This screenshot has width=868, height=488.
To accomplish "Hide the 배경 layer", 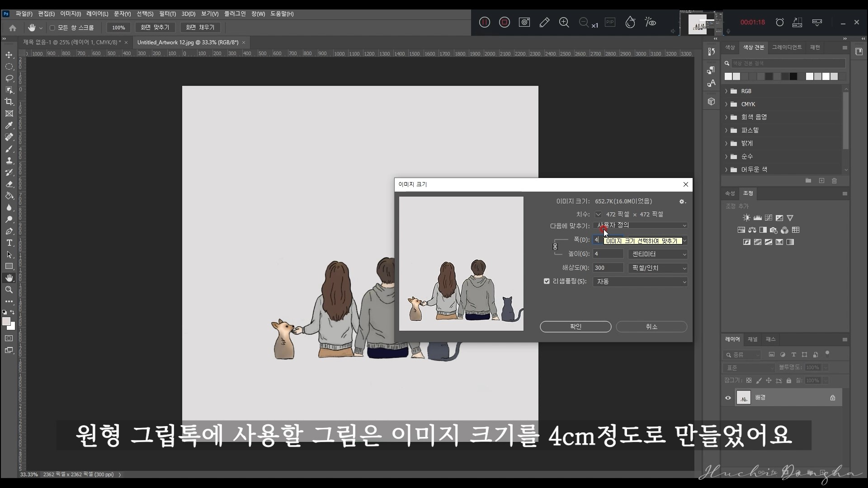I will pyautogui.click(x=728, y=398).
